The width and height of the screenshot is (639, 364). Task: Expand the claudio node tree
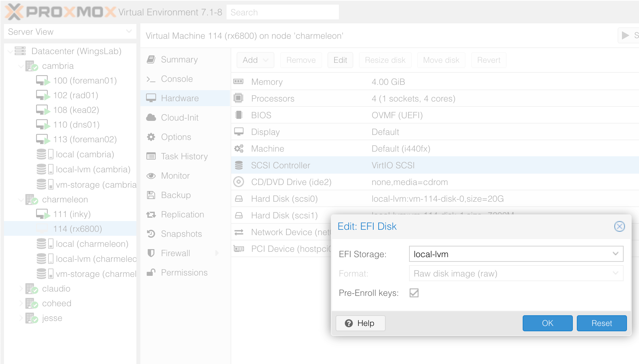21,289
